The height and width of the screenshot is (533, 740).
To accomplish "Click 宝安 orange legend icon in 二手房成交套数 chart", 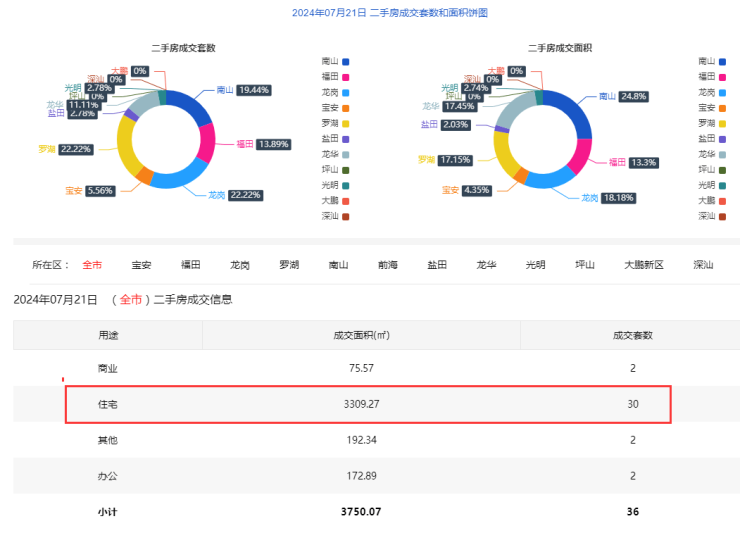I will coord(346,107).
